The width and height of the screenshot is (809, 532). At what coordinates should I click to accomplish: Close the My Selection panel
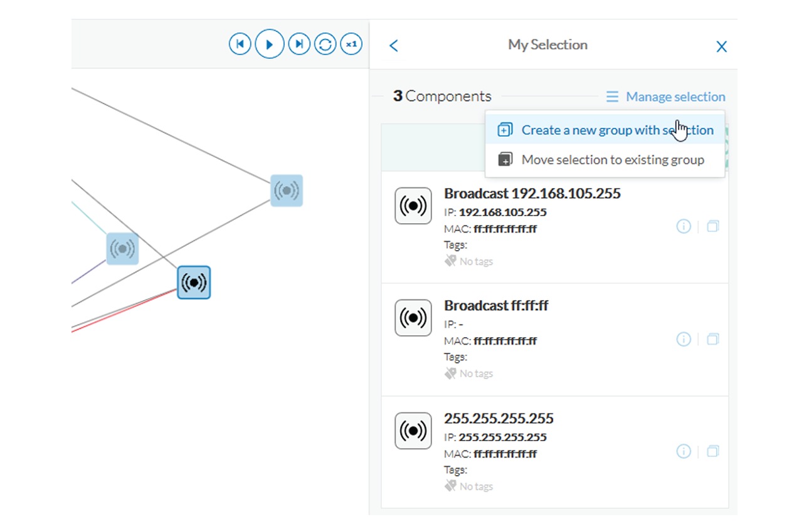pyautogui.click(x=721, y=46)
